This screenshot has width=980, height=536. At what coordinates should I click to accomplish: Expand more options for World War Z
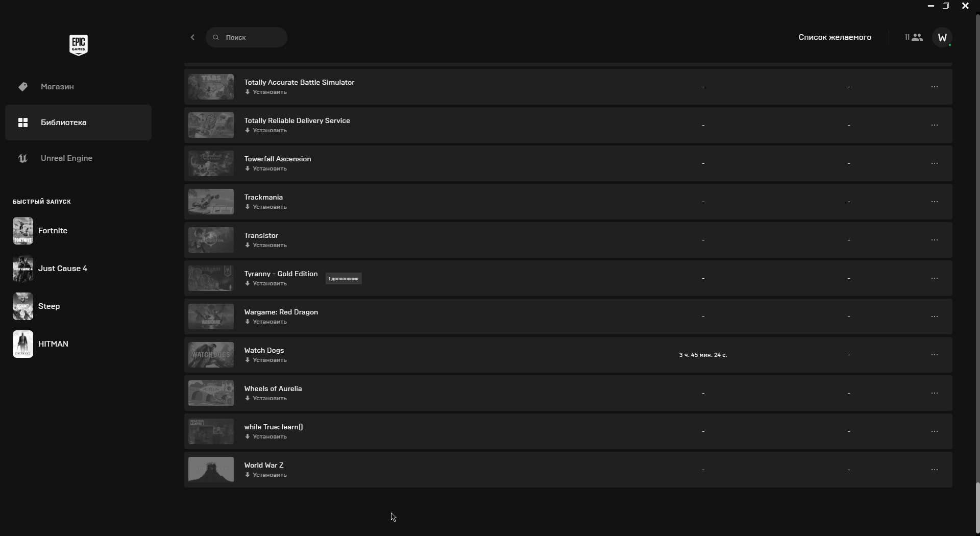[x=935, y=470]
